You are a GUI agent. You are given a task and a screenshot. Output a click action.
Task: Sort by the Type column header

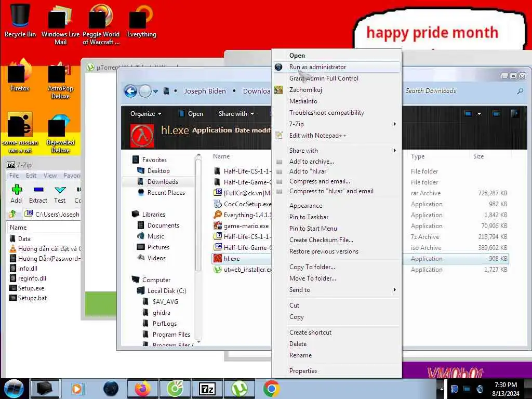418,156
